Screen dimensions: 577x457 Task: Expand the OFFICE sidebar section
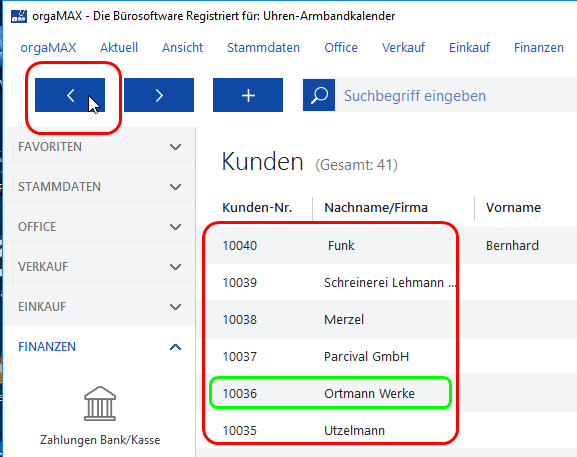[x=99, y=227]
